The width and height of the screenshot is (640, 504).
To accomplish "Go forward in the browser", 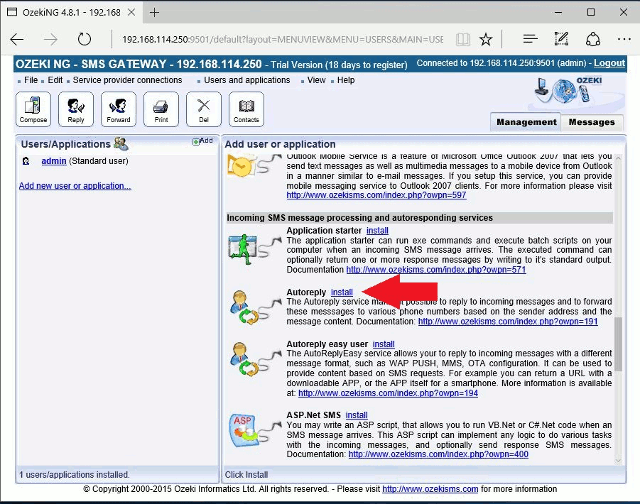I will tap(51, 40).
